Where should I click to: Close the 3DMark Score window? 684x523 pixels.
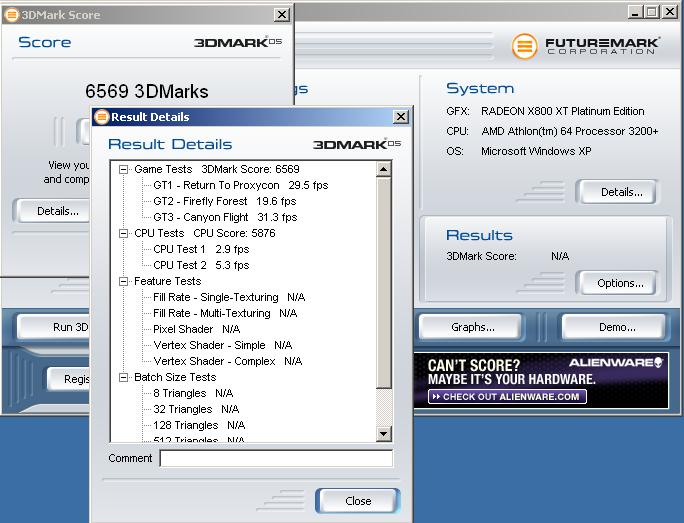point(282,15)
